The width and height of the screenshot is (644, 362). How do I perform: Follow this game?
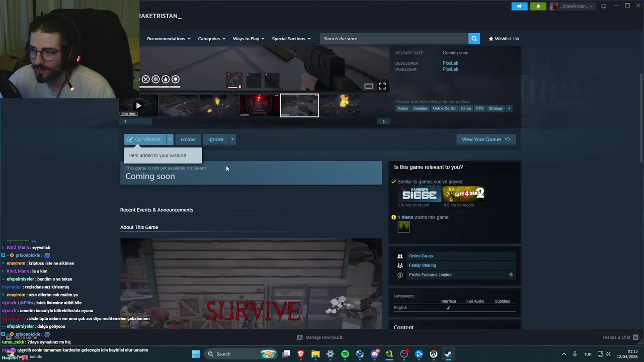point(188,139)
